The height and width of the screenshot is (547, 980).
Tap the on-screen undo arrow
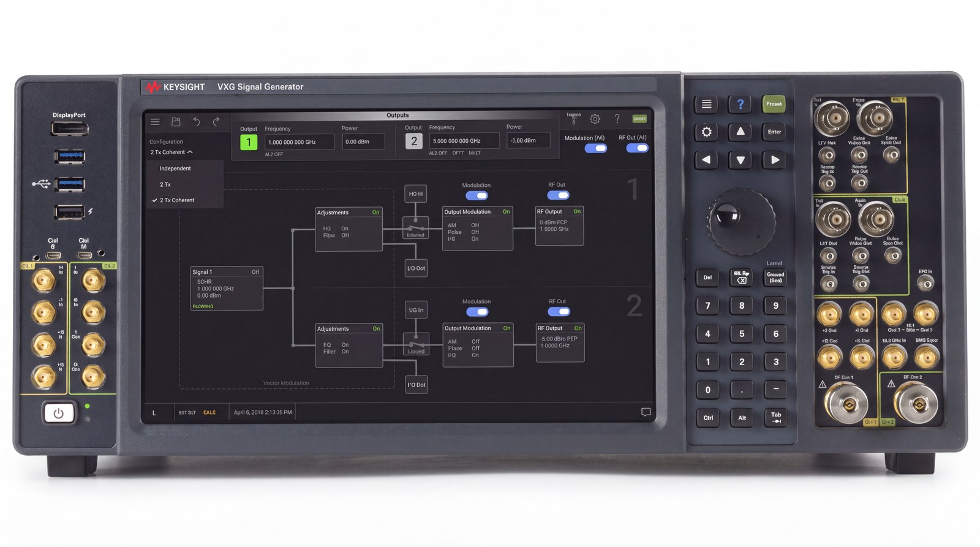point(196,122)
